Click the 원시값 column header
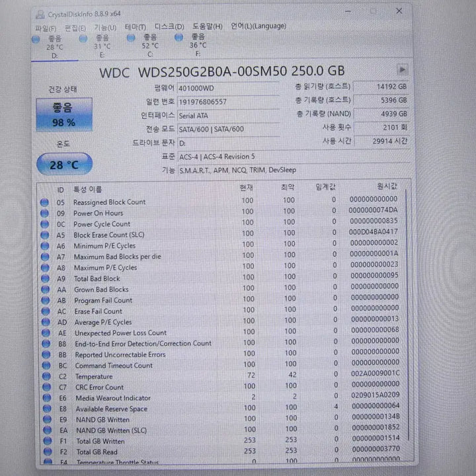 point(387,186)
